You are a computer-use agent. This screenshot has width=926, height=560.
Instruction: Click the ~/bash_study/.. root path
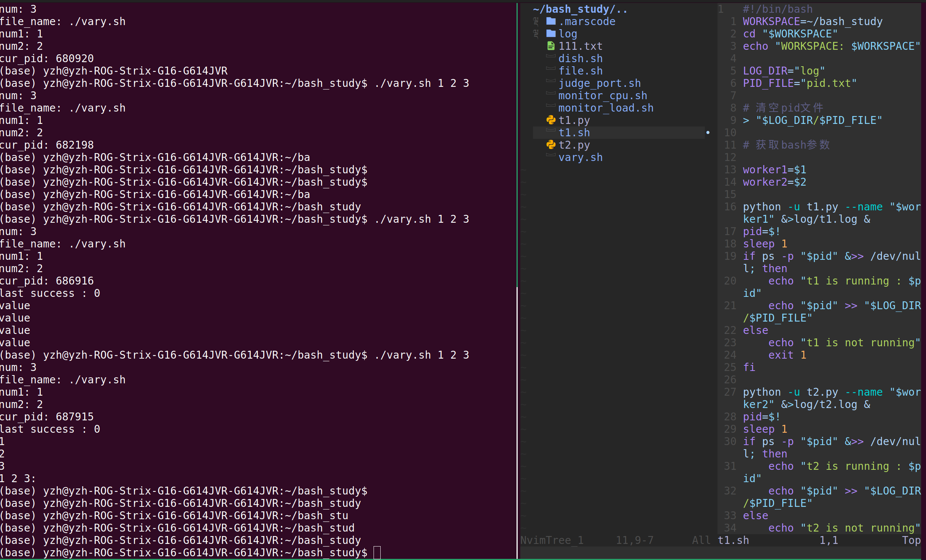[580, 9]
